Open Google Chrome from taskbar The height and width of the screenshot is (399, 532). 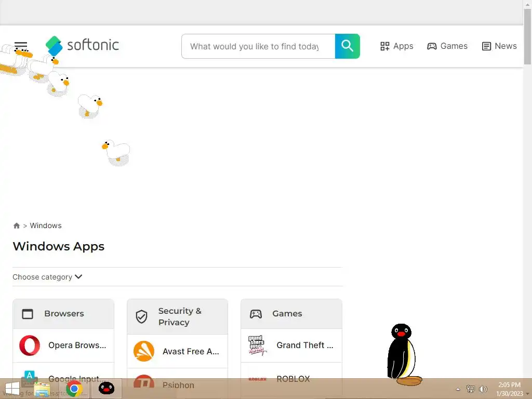(x=74, y=389)
